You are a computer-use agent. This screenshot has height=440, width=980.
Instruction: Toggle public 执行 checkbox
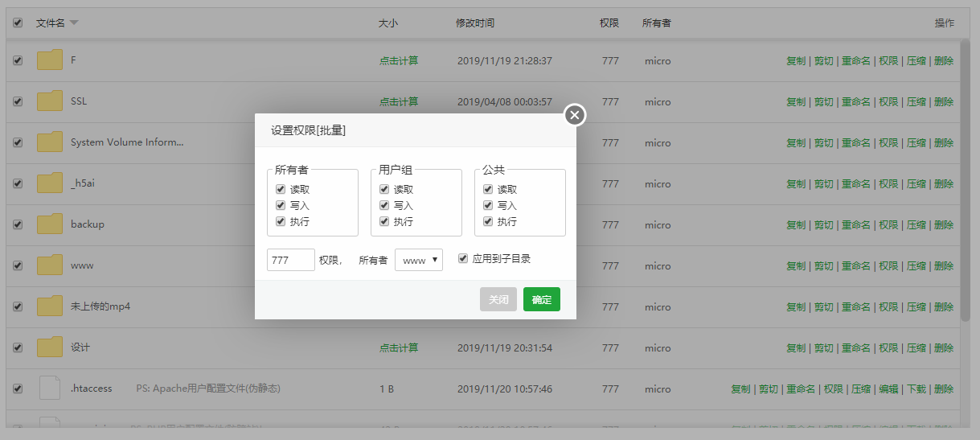(488, 222)
